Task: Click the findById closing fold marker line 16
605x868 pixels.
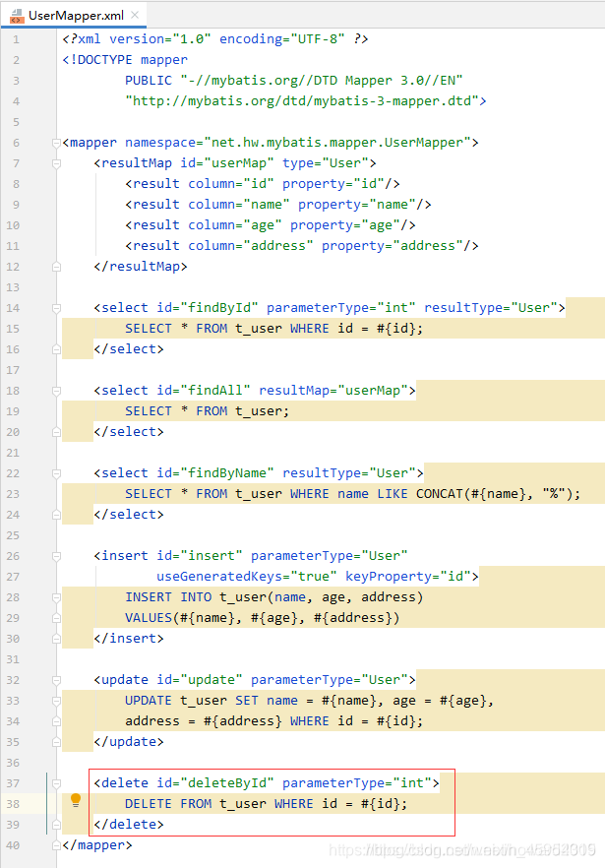Action: click(x=56, y=349)
